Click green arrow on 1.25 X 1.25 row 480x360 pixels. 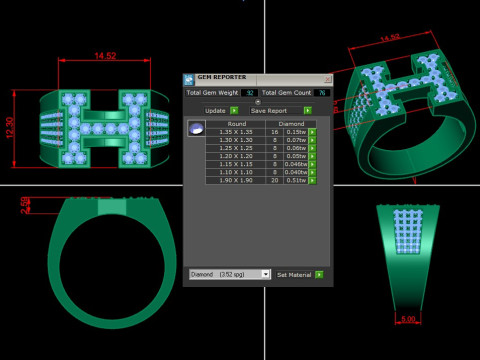(x=312, y=148)
